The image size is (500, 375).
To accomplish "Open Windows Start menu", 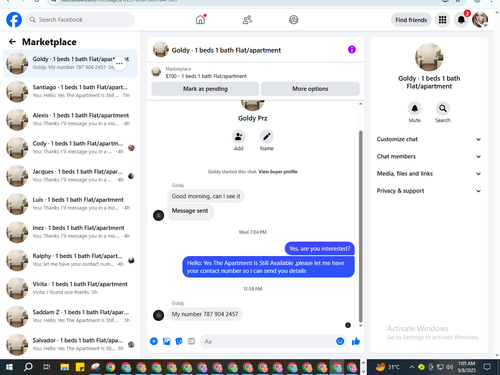I will (x=9, y=367).
